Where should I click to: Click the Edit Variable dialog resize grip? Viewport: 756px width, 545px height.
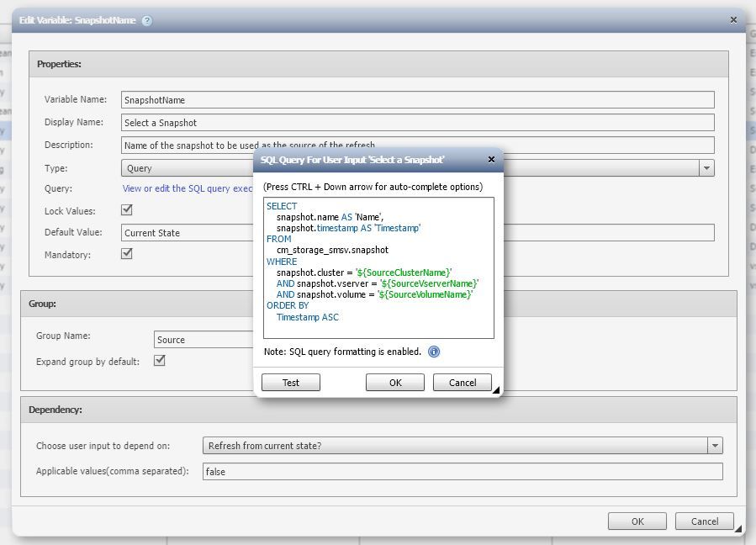tap(737, 529)
